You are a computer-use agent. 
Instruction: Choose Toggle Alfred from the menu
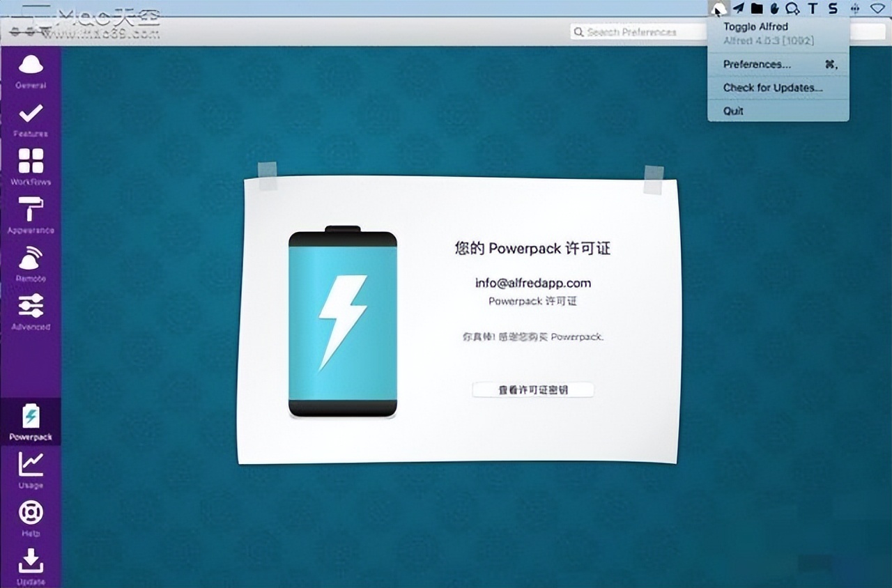[778, 27]
